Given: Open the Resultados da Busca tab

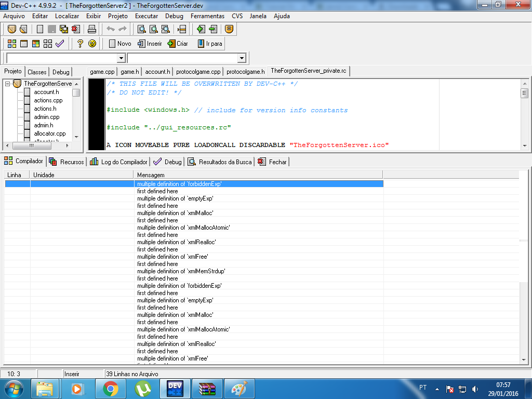Looking at the screenshot, I should tap(220, 162).
